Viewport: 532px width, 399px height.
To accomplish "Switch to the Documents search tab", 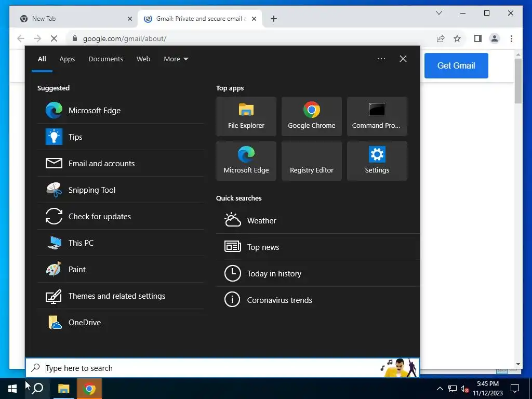I will 105,59.
